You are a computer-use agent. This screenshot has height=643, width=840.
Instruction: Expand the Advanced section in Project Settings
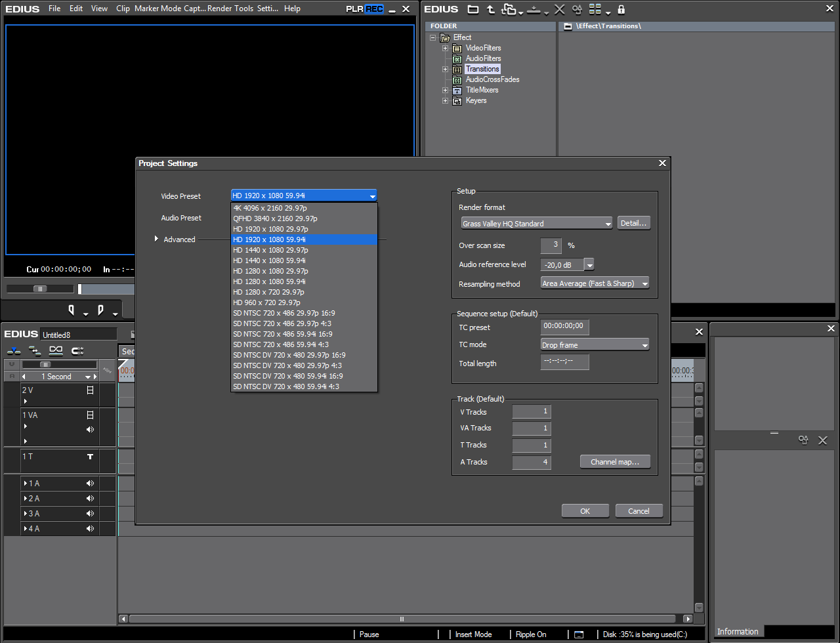(156, 239)
